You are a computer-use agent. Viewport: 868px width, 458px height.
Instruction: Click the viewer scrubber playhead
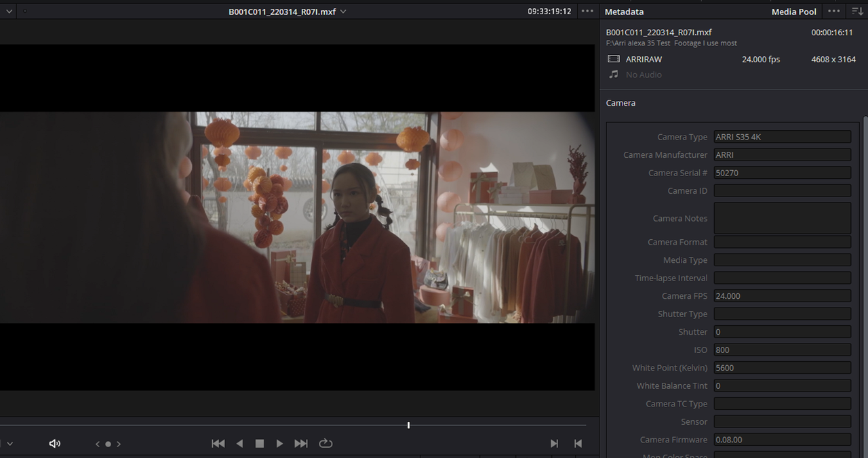pos(408,425)
